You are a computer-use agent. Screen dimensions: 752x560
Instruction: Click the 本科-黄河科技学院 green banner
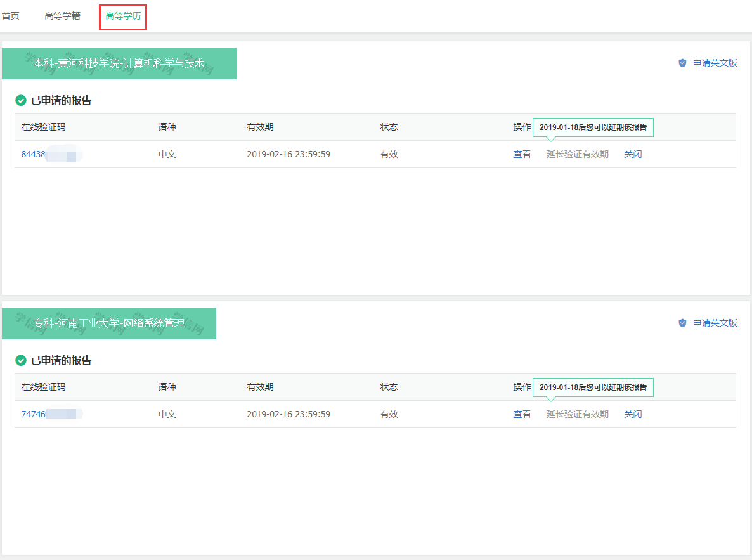pos(119,63)
